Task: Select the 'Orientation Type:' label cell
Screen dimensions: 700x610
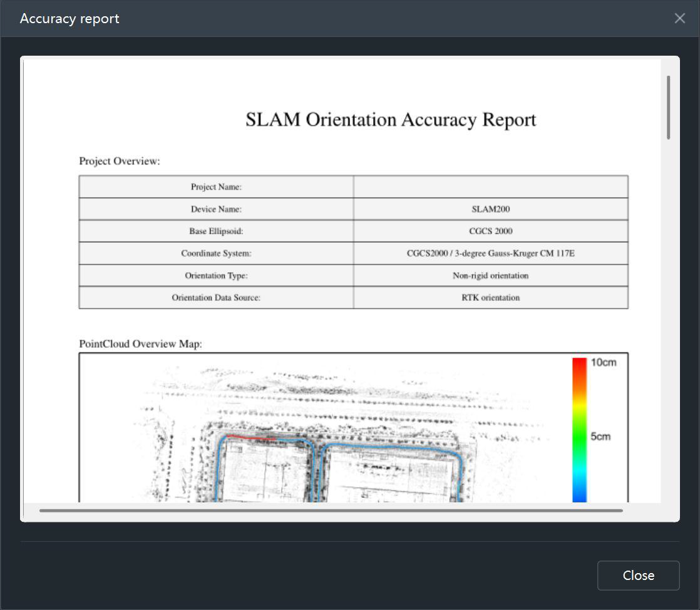Action: pos(216,275)
